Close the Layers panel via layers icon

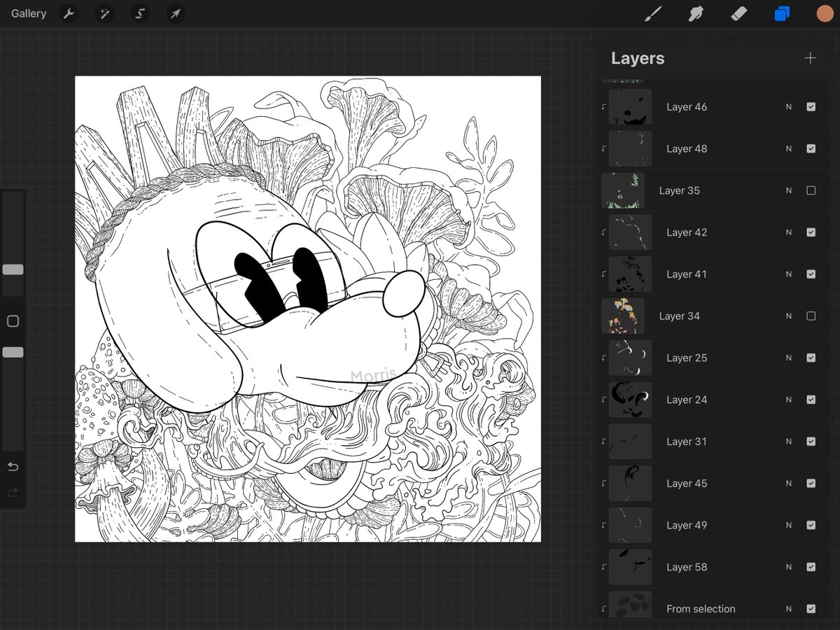pyautogui.click(x=782, y=13)
